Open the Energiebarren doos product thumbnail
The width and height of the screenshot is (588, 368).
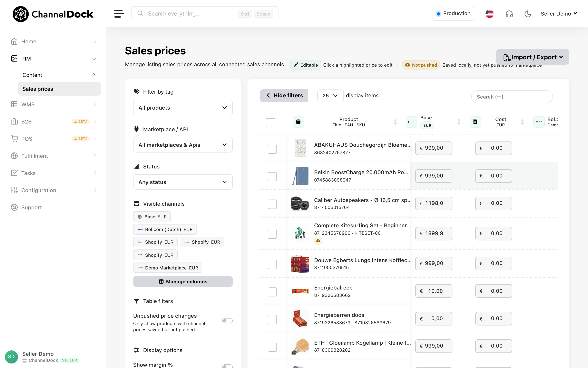click(300, 319)
